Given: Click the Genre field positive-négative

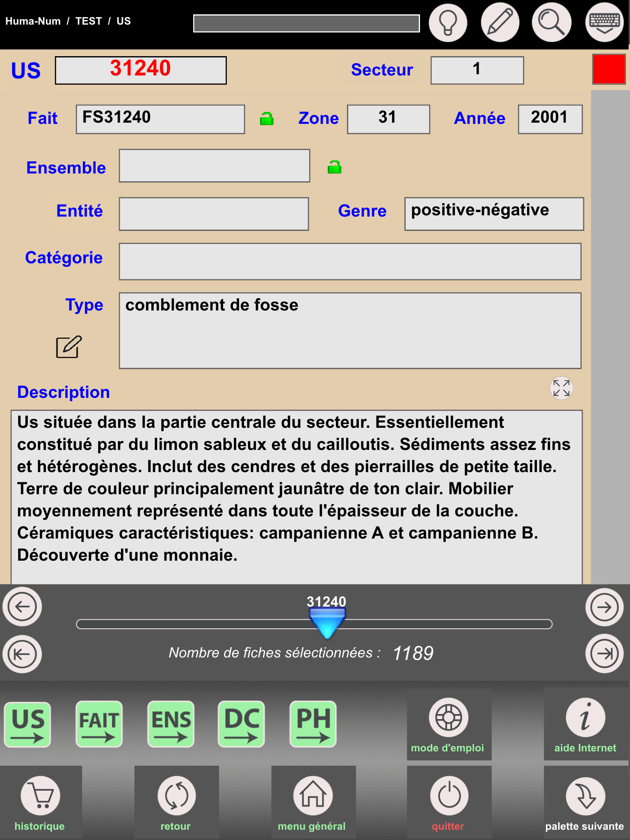Looking at the screenshot, I should [494, 214].
